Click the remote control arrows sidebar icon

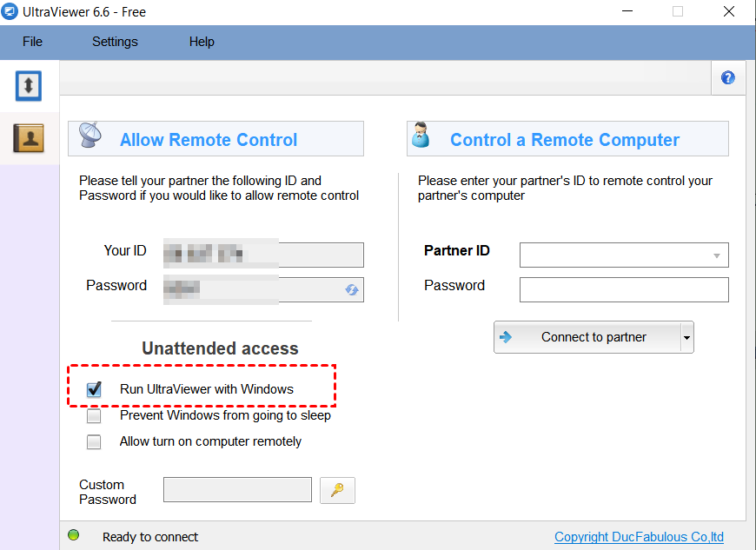[29, 85]
